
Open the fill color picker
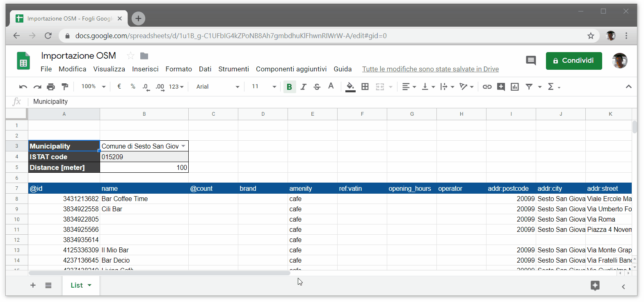350,87
